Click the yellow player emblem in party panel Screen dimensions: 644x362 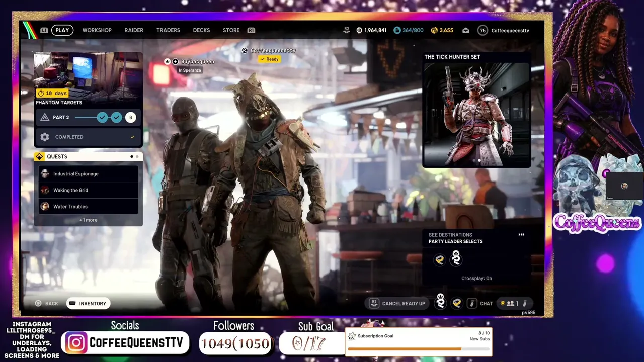pos(440,259)
